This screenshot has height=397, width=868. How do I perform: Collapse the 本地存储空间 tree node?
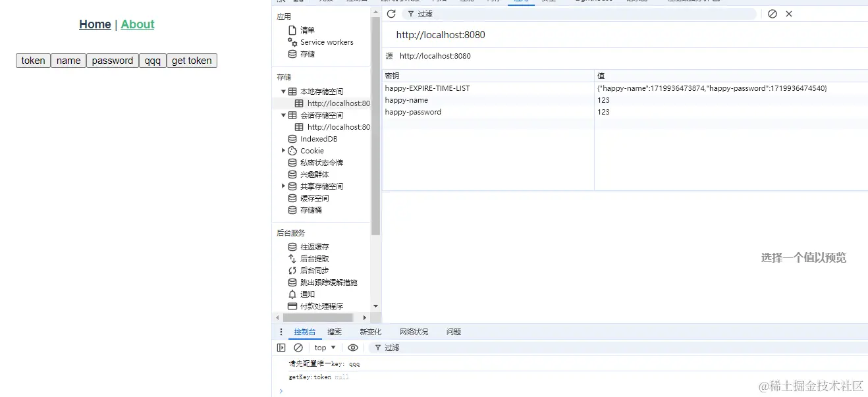coord(284,92)
